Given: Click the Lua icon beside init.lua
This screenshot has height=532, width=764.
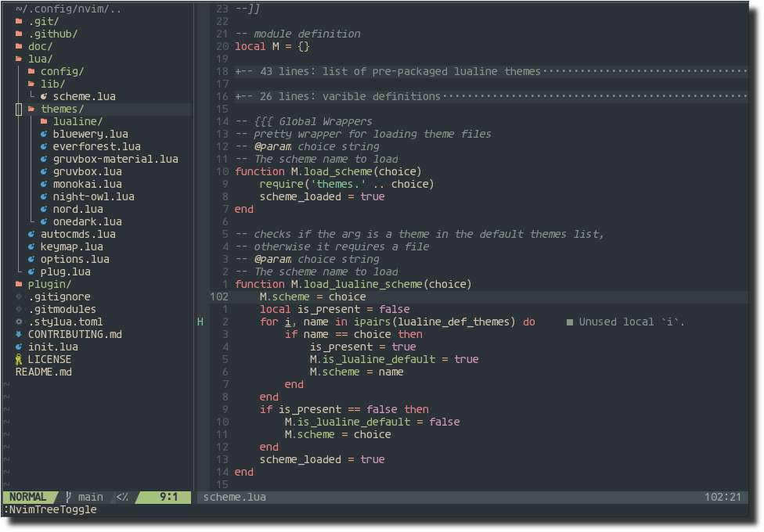Looking at the screenshot, I should point(19,347).
